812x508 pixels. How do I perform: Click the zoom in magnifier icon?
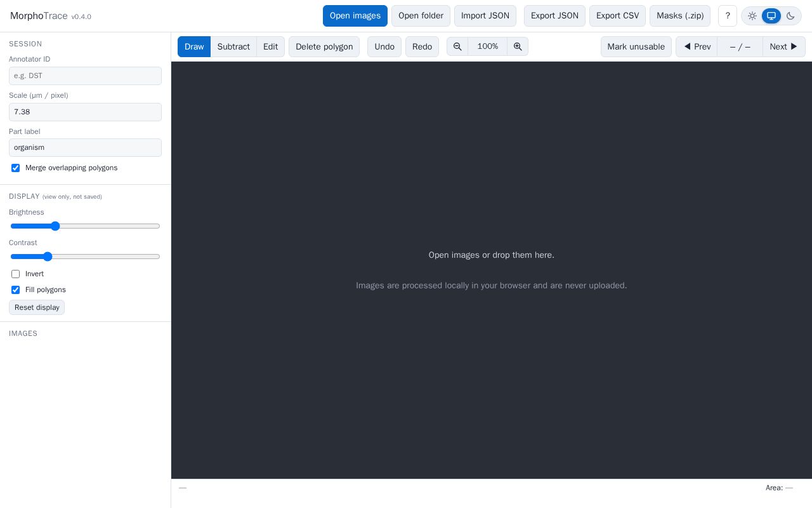[x=518, y=46]
